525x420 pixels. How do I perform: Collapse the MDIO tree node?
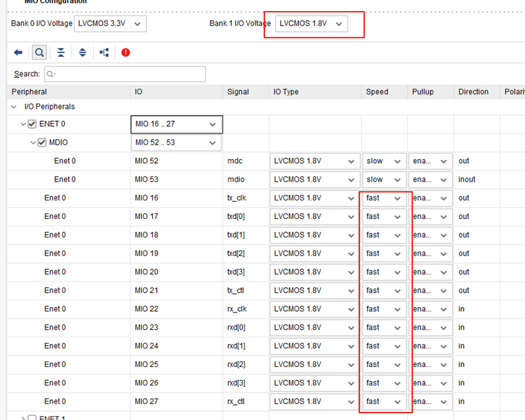[x=33, y=143]
